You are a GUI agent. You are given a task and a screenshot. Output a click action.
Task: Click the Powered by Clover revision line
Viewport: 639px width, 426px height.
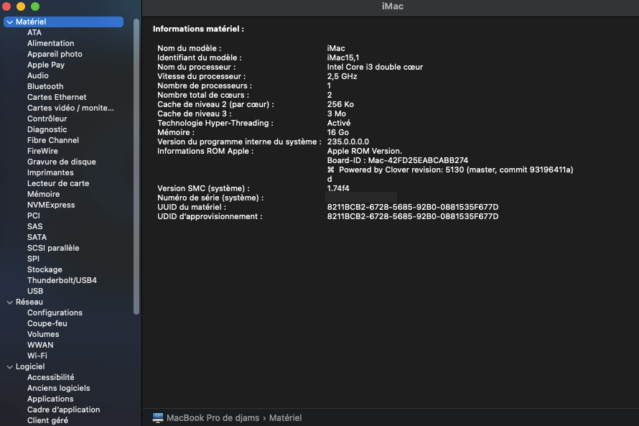(450, 170)
